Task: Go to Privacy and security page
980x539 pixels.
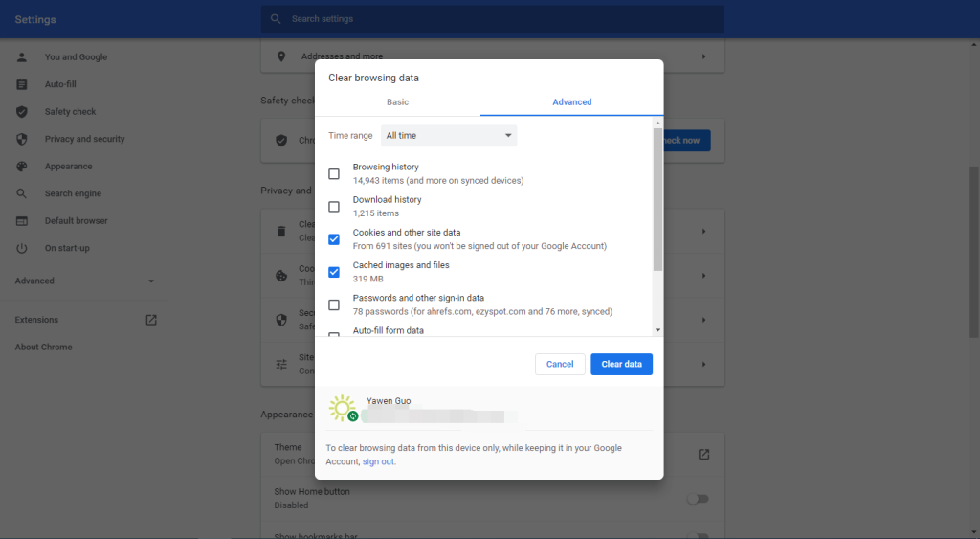Action: [x=84, y=139]
